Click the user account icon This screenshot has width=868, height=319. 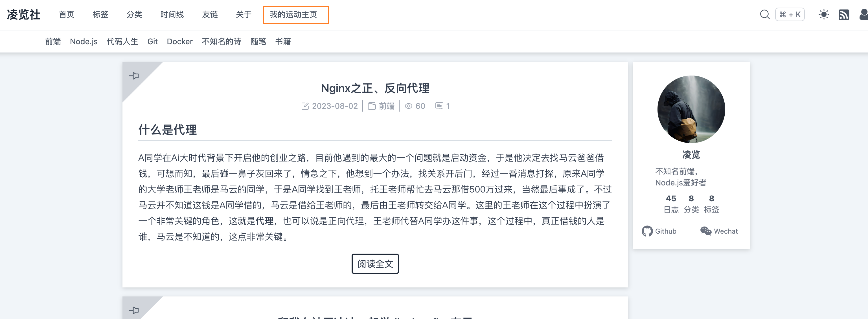click(x=863, y=15)
